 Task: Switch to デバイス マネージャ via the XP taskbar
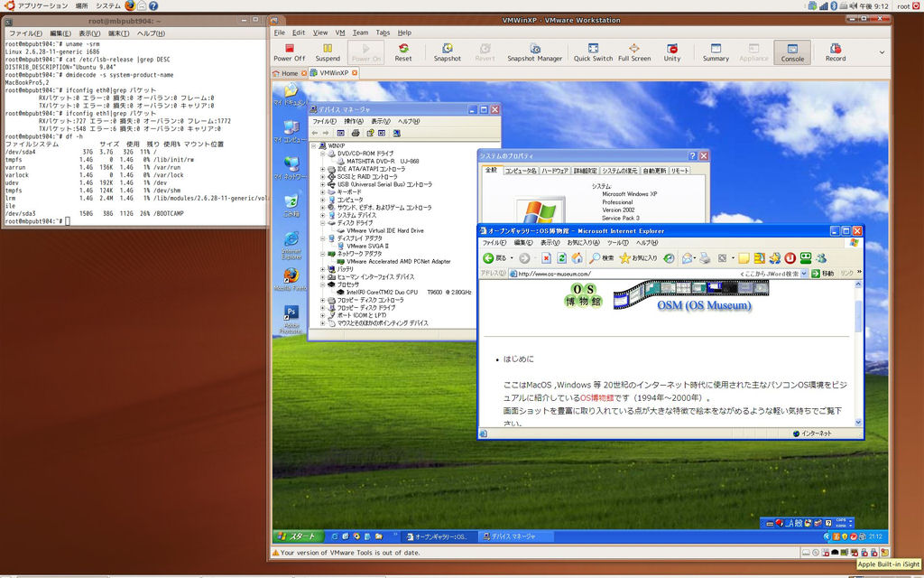point(514,536)
